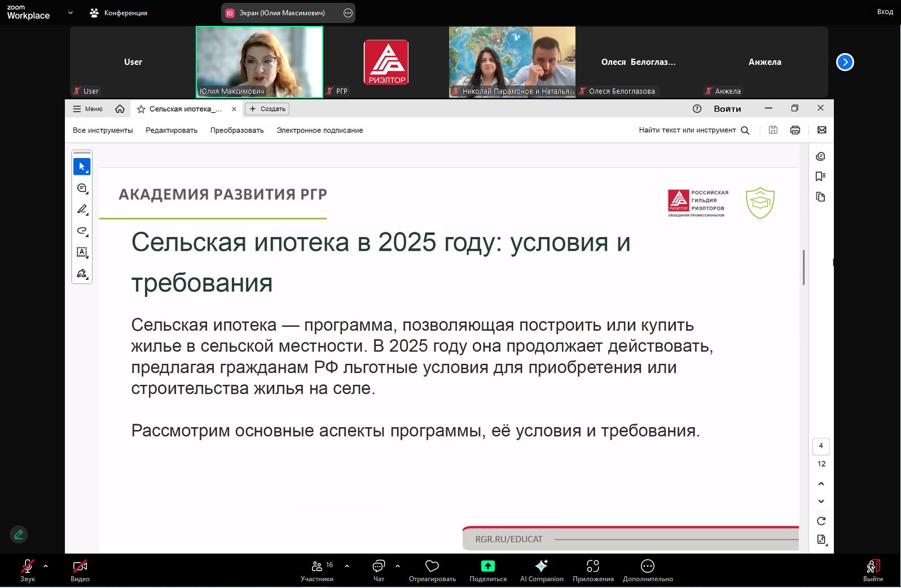Click Выйти to leave meeting
This screenshot has height=588, width=901.
tap(873, 570)
